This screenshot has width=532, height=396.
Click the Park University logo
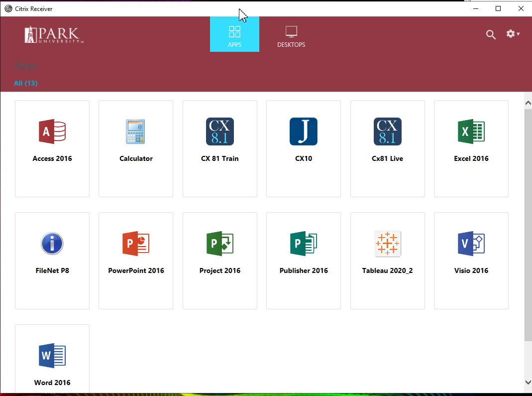click(54, 34)
